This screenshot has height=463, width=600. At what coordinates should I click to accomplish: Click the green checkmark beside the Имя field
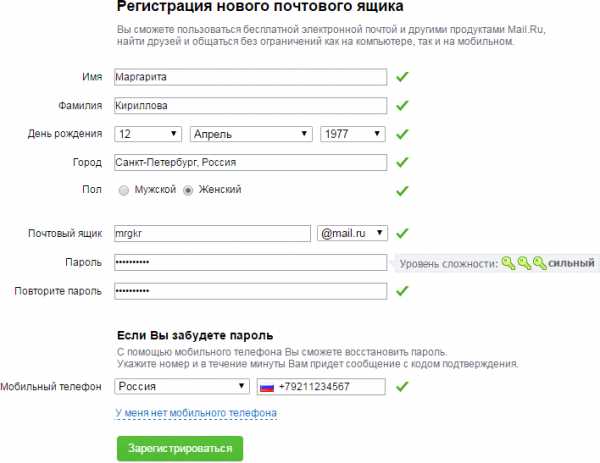click(402, 77)
